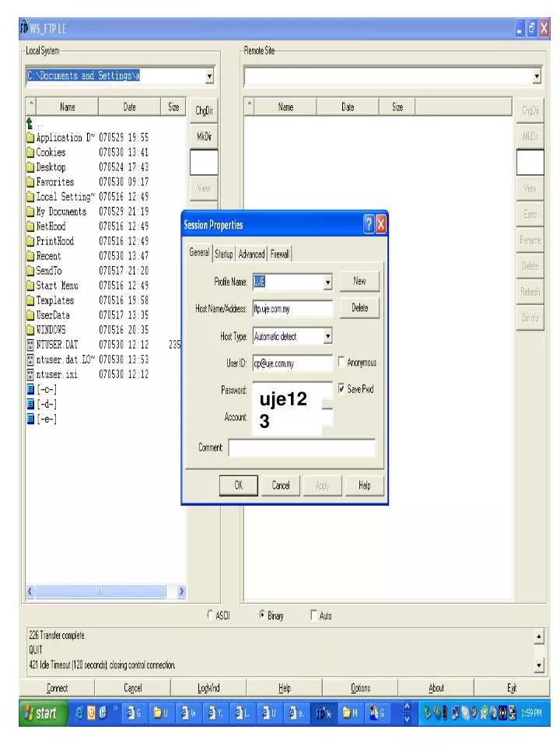Open the Remote Site path dropdown

pos(537,76)
